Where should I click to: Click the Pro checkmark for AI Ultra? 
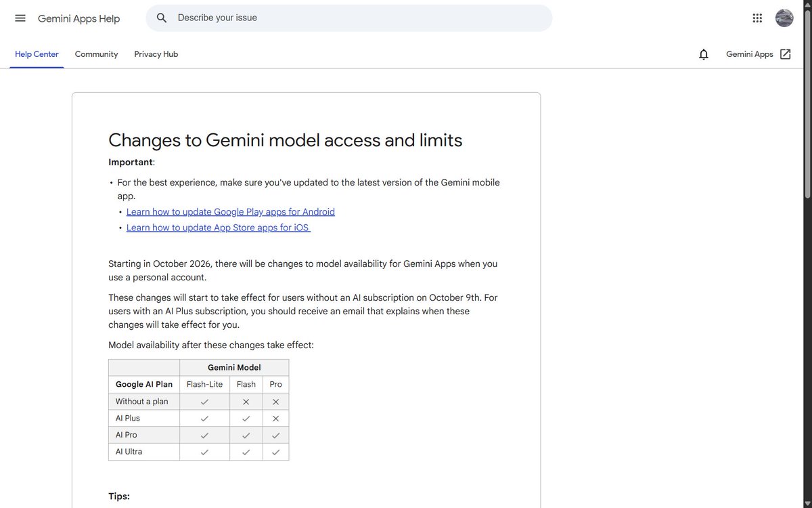click(x=275, y=452)
